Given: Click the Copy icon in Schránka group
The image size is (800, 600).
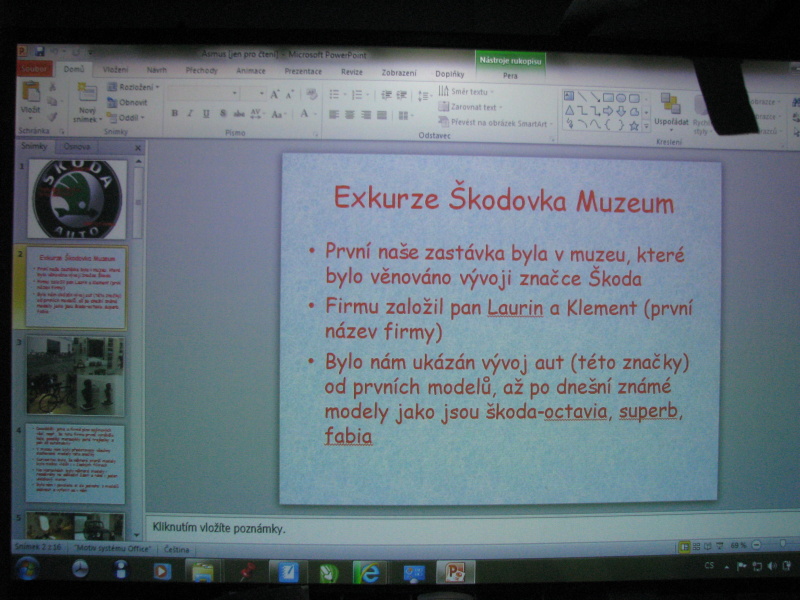Looking at the screenshot, I should [x=53, y=102].
